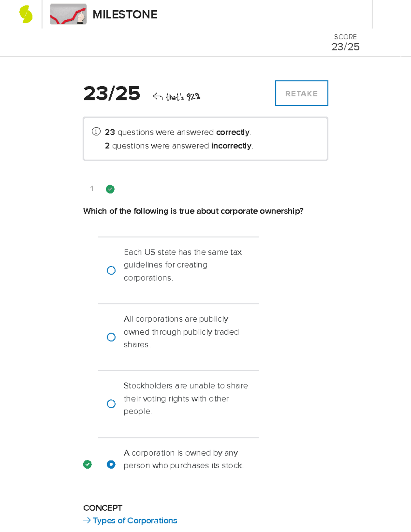
Task: Click the info icon beside results summary
Action: tap(96, 132)
